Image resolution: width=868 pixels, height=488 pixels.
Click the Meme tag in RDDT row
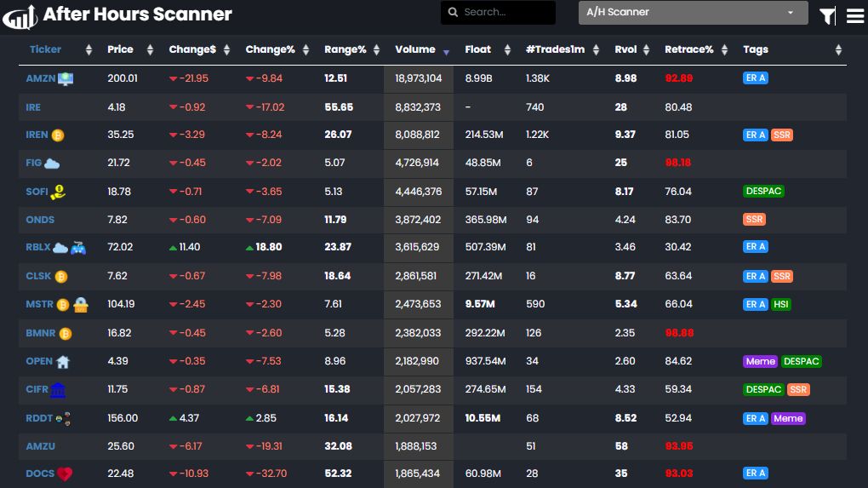[788, 418]
